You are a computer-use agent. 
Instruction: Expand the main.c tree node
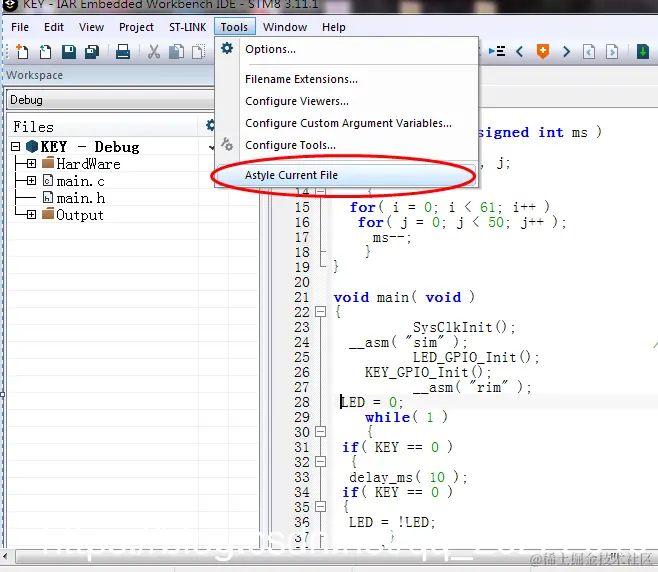tap(31, 180)
